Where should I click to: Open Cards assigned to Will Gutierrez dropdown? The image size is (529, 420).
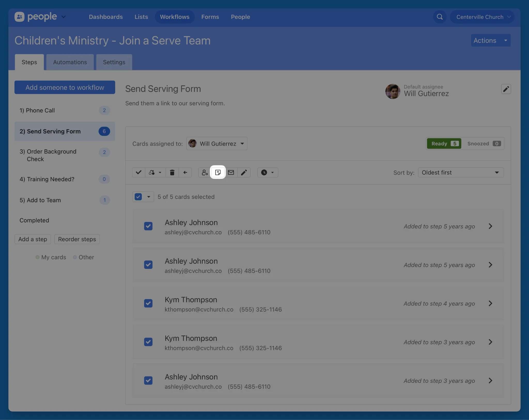pos(217,144)
